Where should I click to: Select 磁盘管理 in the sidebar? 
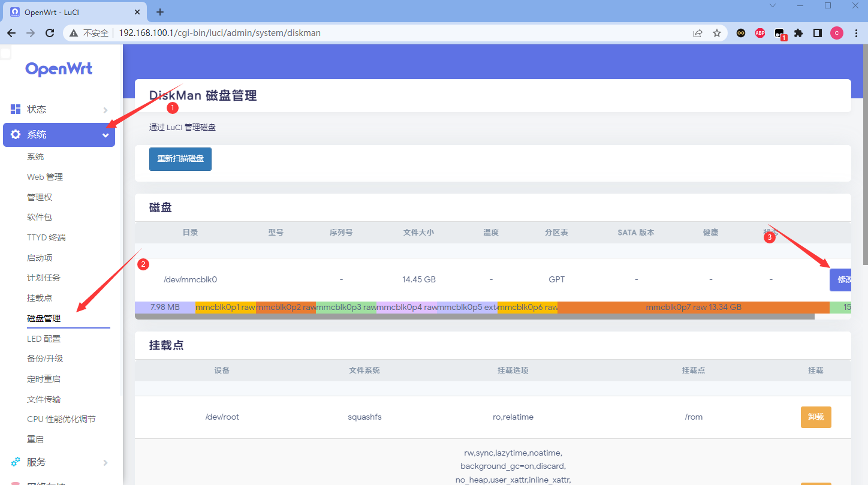44,318
